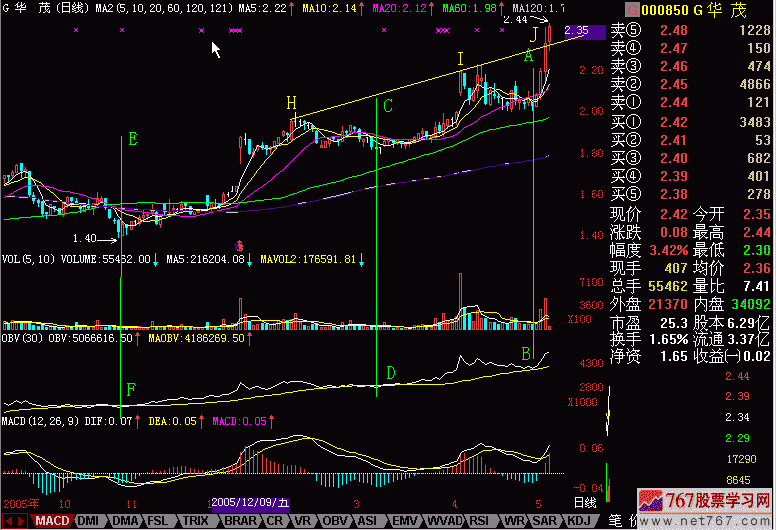Viewport: 776px width, 530px height.
Task: Click the 卖⑤ sell order row at 2.48
Action: [x=690, y=30]
